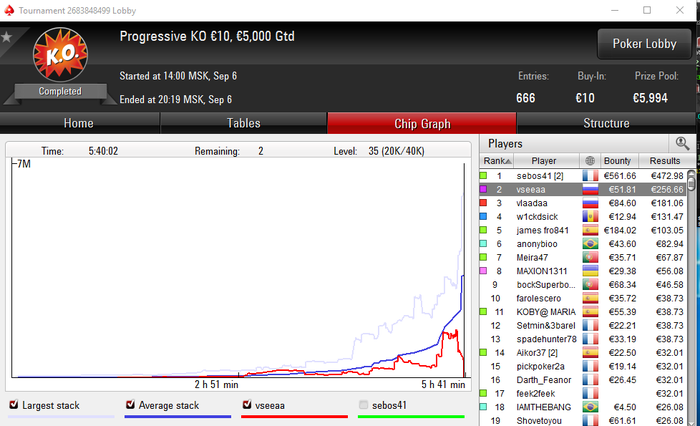The image size is (700, 426).
Task: Click Portugal flag beside bockSuperbo
Action: [x=590, y=285]
